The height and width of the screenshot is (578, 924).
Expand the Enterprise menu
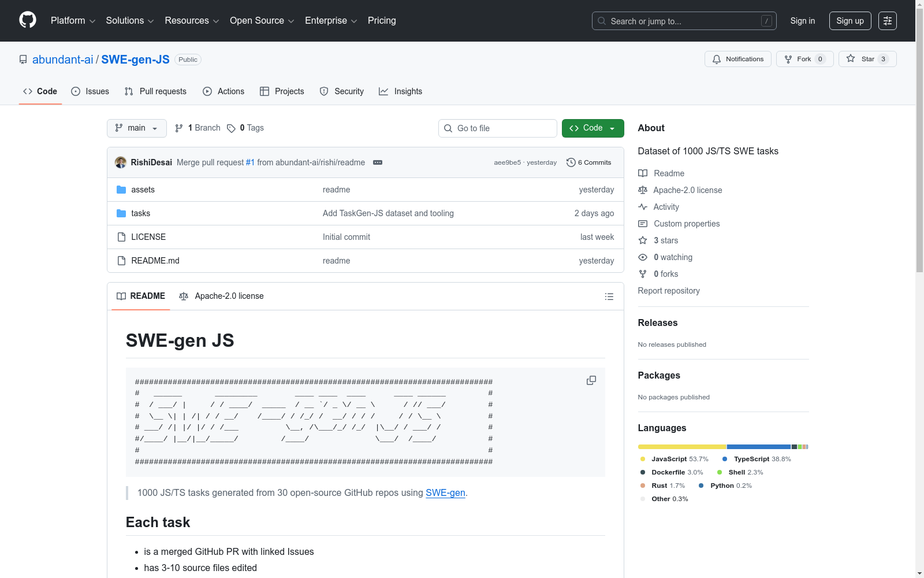[331, 21]
